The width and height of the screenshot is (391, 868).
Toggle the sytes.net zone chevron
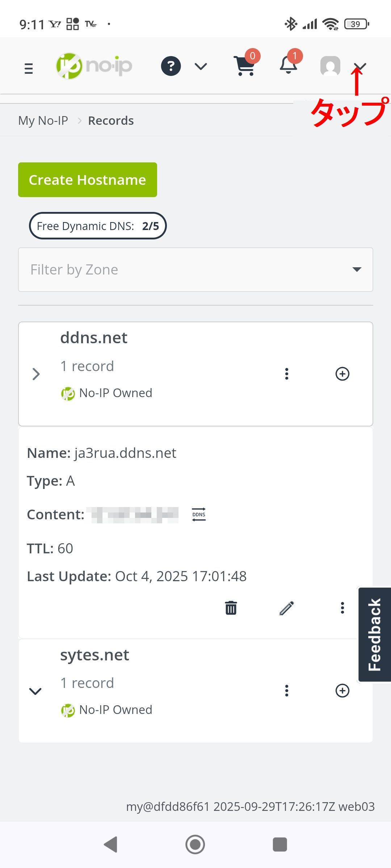click(35, 691)
